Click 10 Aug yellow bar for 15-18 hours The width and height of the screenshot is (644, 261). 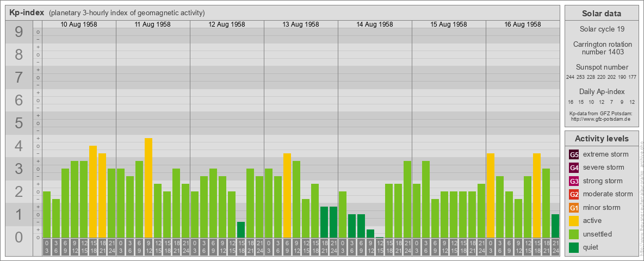pyautogui.click(x=93, y=191)
